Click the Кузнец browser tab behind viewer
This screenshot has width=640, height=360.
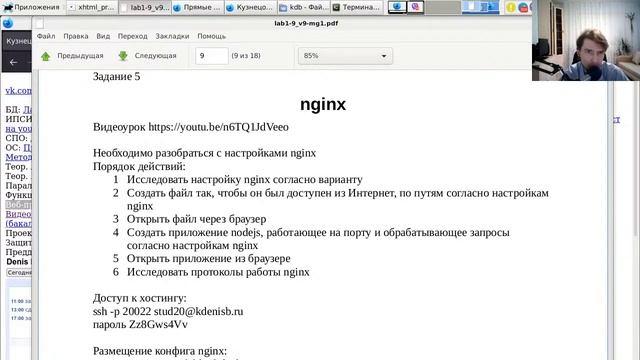pos(17,41)
